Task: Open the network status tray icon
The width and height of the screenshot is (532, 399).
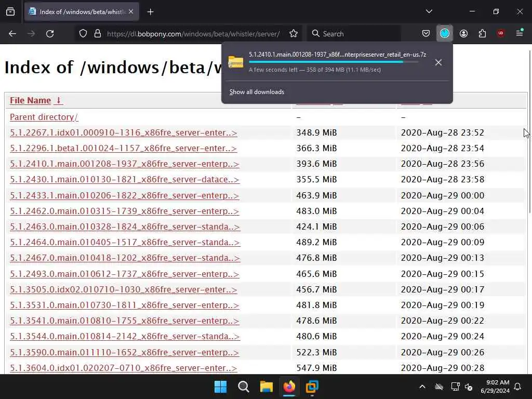Action: coord(455,387)
